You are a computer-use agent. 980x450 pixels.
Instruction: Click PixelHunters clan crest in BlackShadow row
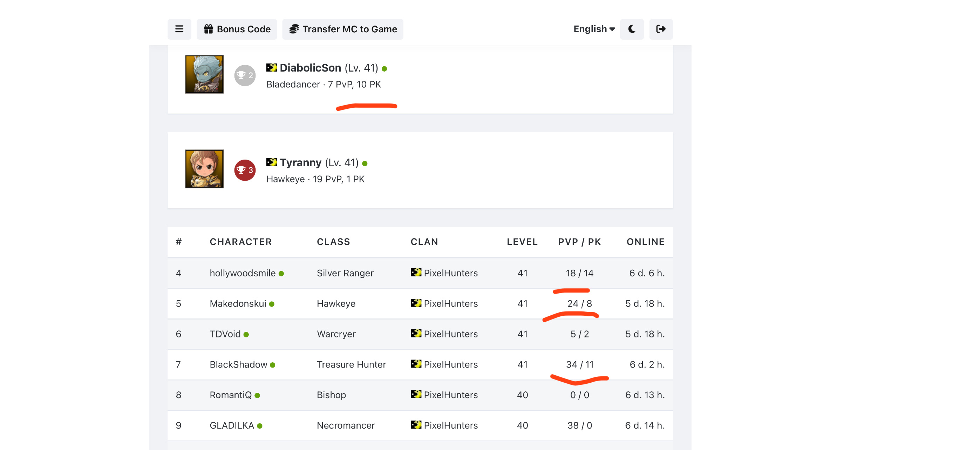[x=415, y=364]
